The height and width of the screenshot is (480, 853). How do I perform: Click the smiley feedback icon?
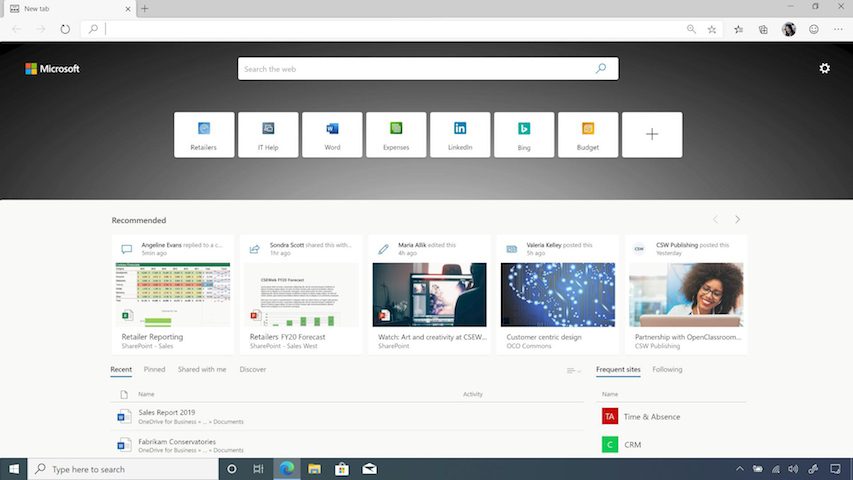tap(813, 30)
